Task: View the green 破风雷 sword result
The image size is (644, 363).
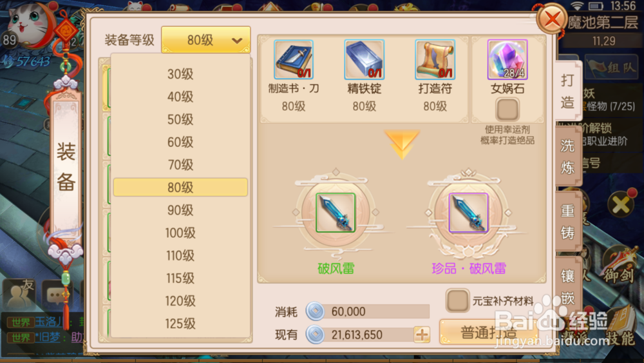Action: pyautogui.click(x=336, y=213)
